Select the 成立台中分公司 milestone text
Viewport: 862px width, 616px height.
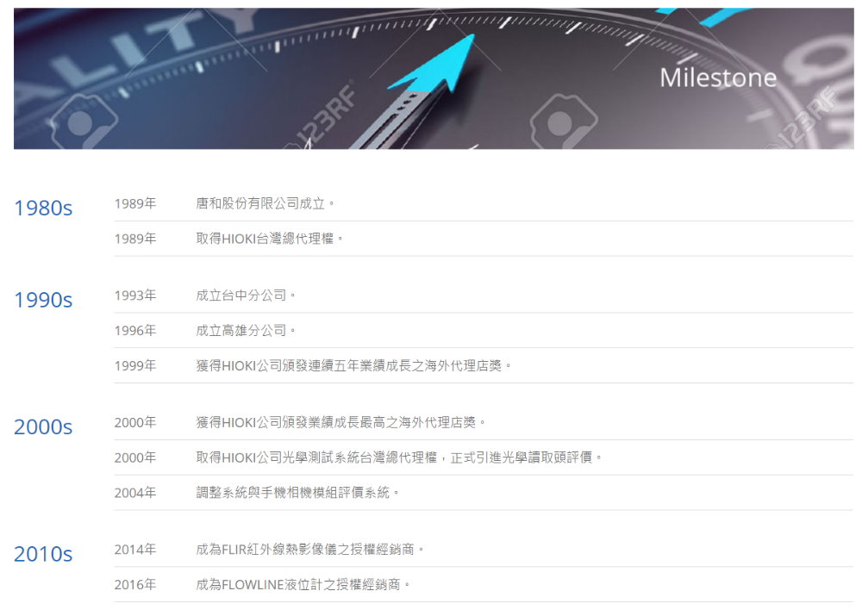(246, 296)
